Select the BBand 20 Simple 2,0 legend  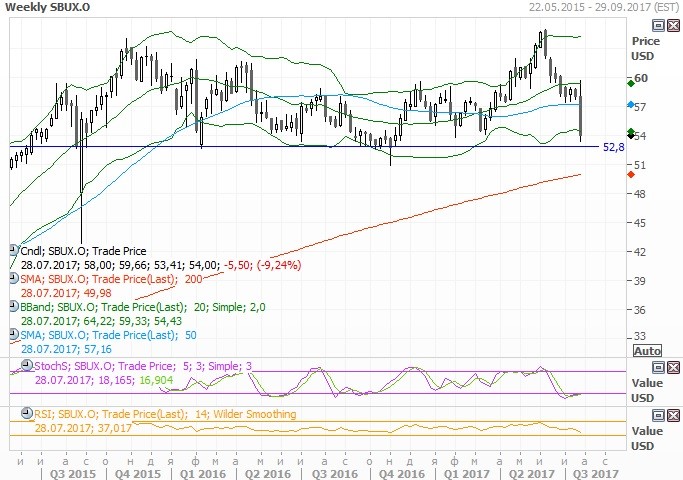tap(143, 307)
